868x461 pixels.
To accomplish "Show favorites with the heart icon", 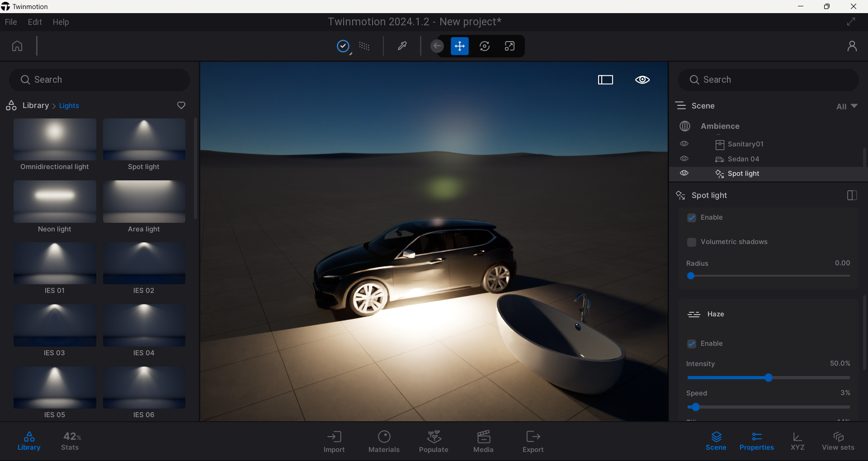I will (x=181, y=105).
